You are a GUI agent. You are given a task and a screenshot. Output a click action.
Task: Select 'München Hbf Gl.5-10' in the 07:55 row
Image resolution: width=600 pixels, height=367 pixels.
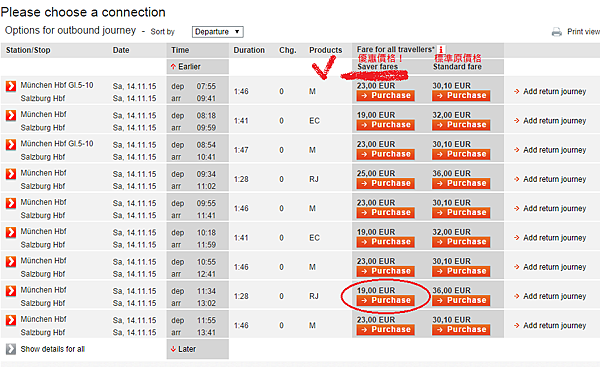click(x=57, y=85)
